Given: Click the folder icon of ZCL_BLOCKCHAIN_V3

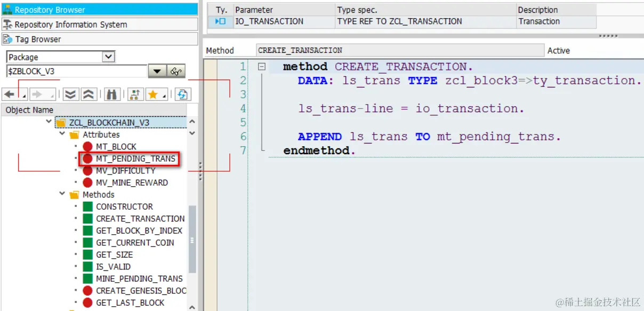Looking at the screenshot, I should [x=61, y=123].
